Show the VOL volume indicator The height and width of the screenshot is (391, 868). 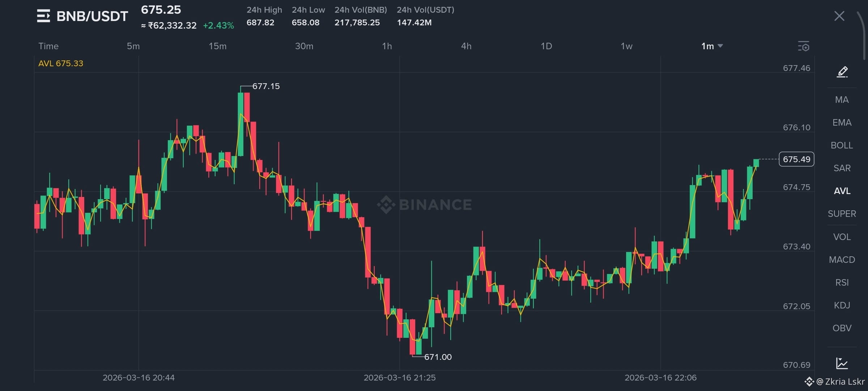(842, 237)
